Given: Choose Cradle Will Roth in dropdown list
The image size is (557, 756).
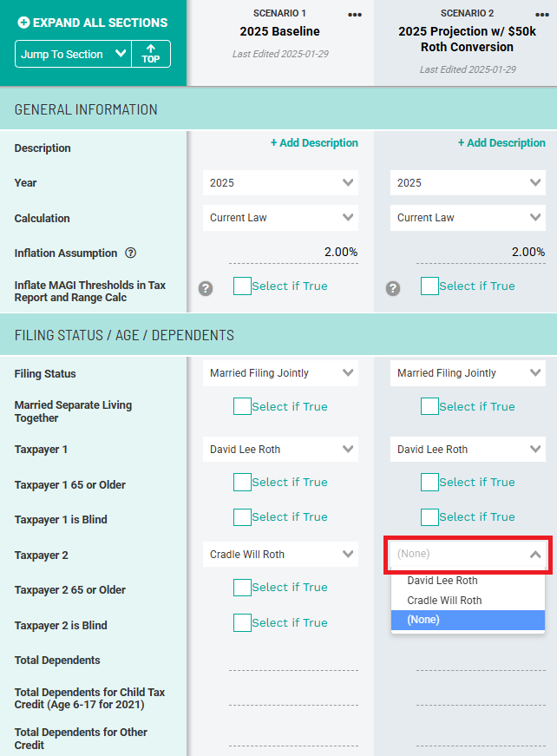Looking at the screenshot, I should tap(444, 601).
